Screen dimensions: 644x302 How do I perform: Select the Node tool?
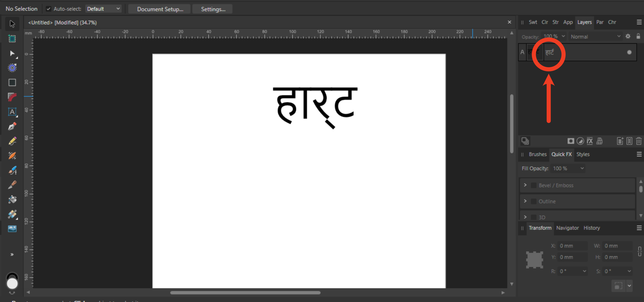point(12,53)
